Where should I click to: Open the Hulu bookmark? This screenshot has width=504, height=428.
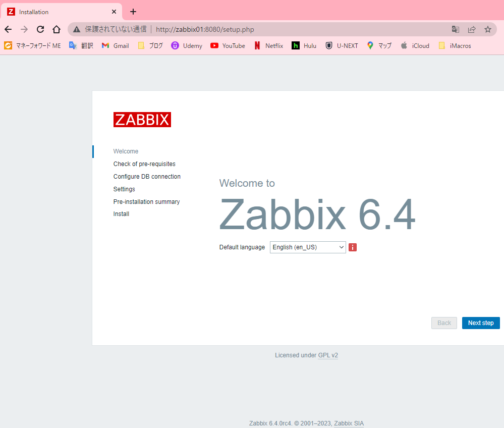click(x=304, y=45)
